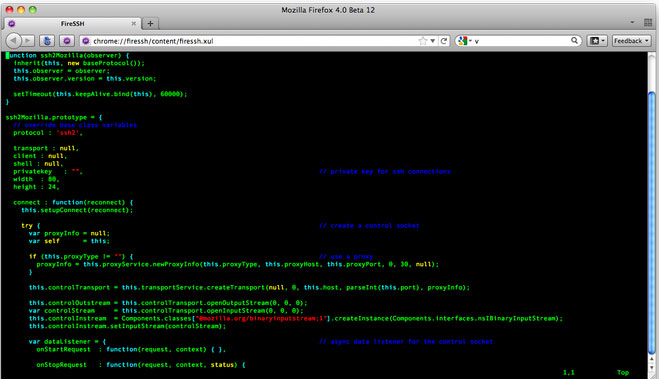This screenshot has width=659, height=379.
Task: Click the '// use a proxy' comment
Action: point(346,256)
